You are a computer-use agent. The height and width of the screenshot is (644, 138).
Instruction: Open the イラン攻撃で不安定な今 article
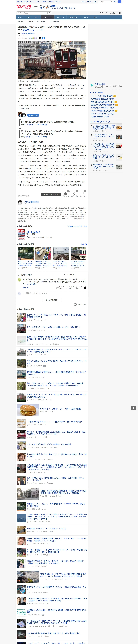pyautogui.click(x=49, y=444)
